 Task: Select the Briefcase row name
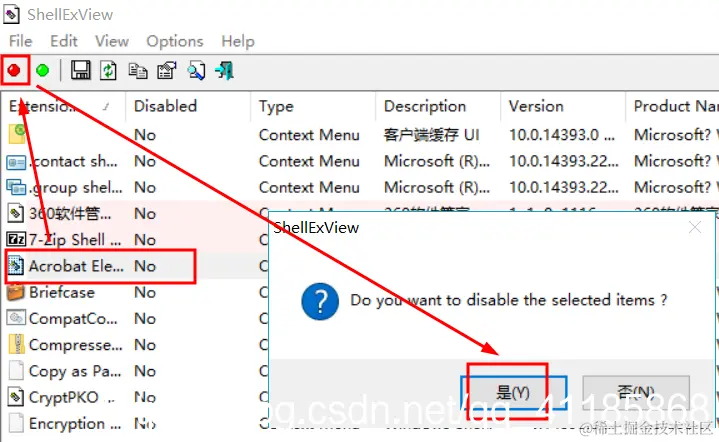pos(62,292)
